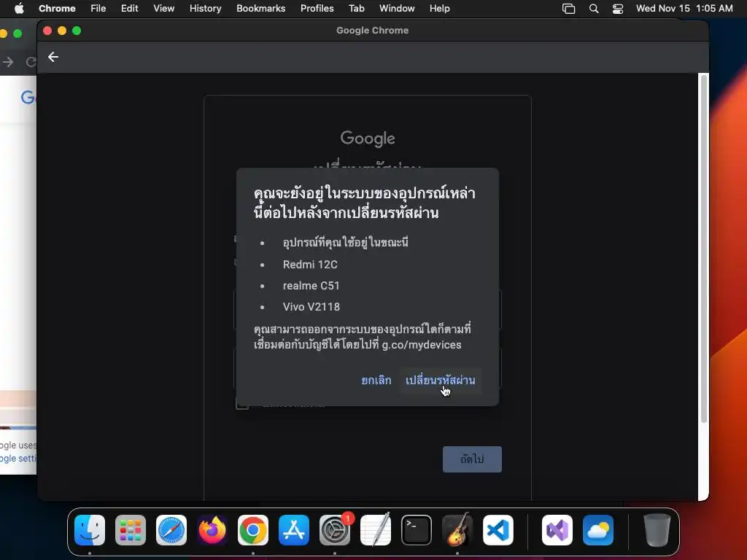Open the History menu

coord(205,9)
